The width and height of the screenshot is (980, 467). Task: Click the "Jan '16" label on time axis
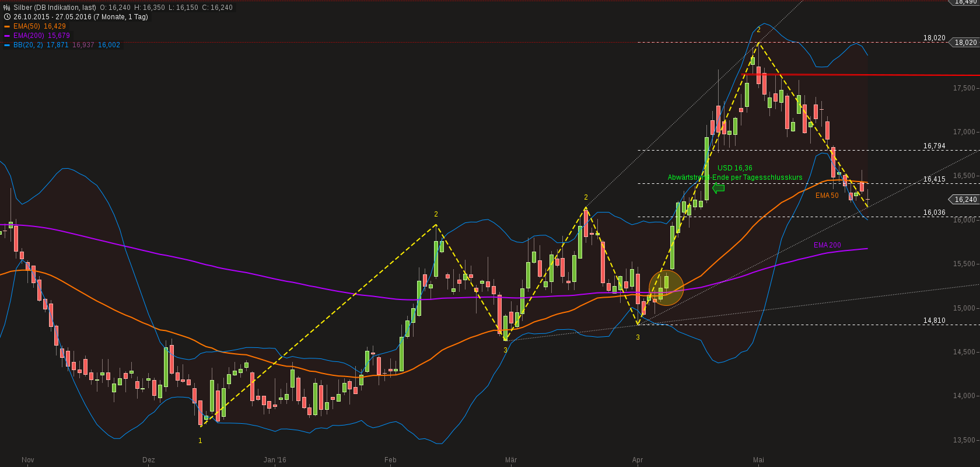pos(275,460)
